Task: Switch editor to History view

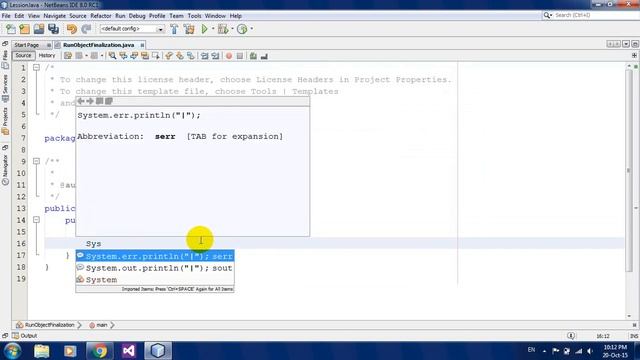Action: click(47, 56)
